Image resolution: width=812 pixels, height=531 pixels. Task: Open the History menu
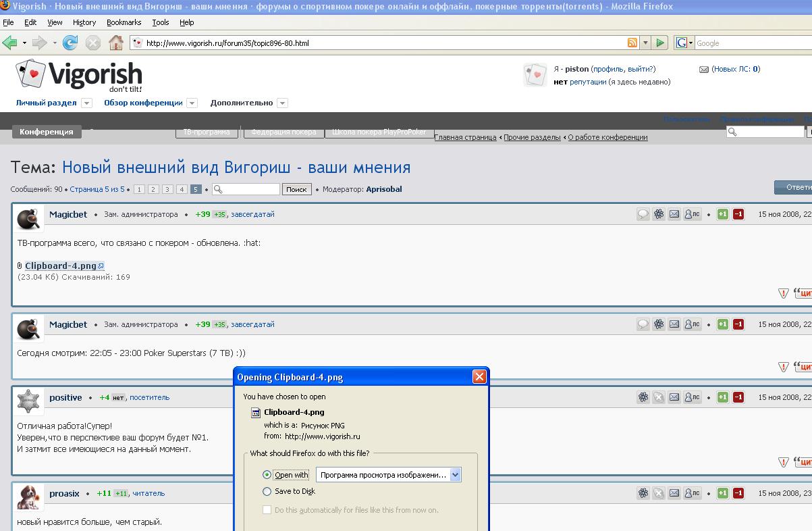point(84,22)
